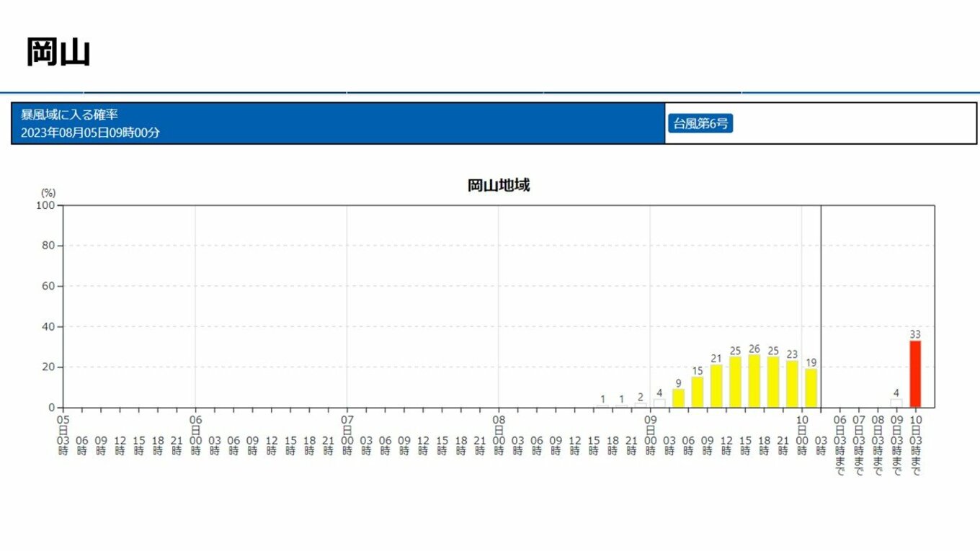Click the 06日03時まで cumulative axis label
Viewport: 980px width, 551px height.
point(839,444)
